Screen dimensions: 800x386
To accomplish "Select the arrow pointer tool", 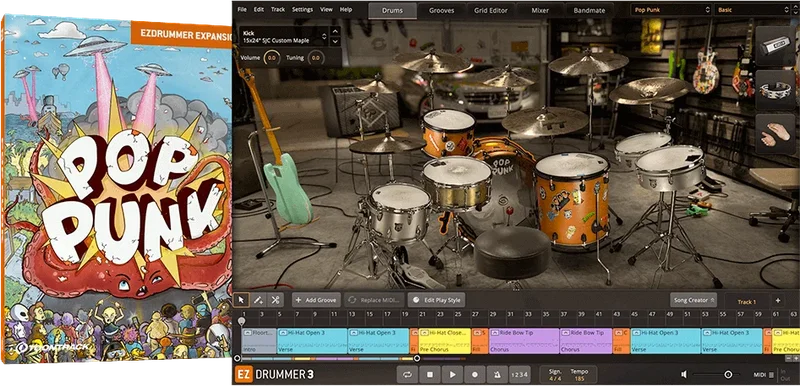I will point(241,300).
